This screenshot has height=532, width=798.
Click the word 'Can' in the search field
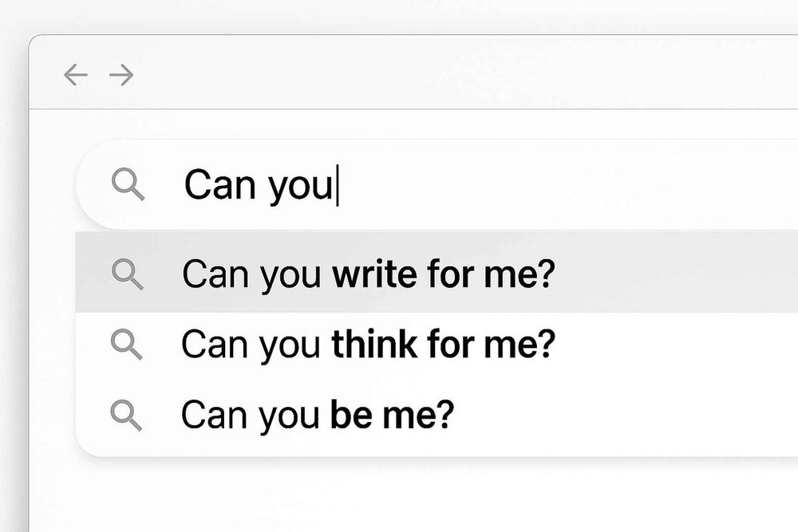[x=220, y=184]
